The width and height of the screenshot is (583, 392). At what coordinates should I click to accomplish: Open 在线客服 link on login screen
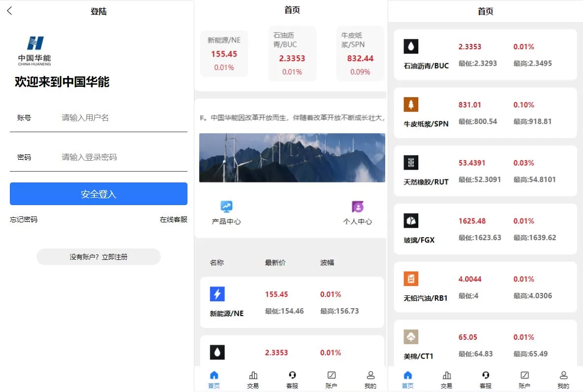pos(173,219)
